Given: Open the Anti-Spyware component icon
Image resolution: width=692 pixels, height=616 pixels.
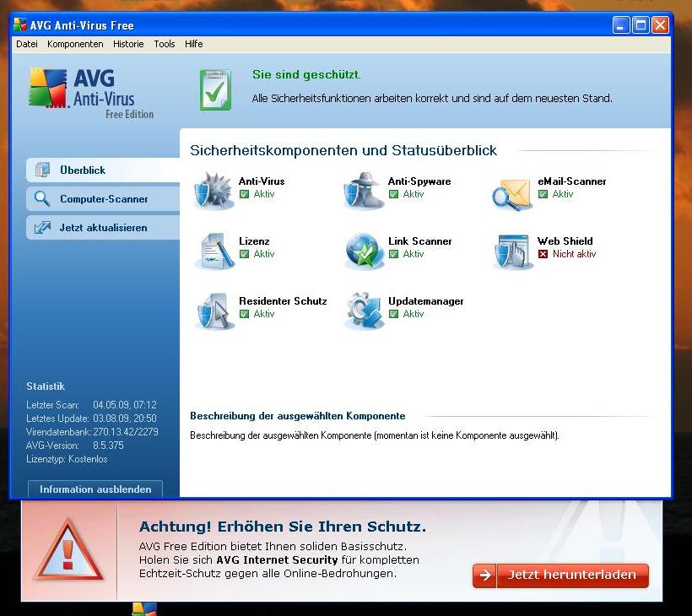Looking at the screenshot, I should click(x=364, y=191).
